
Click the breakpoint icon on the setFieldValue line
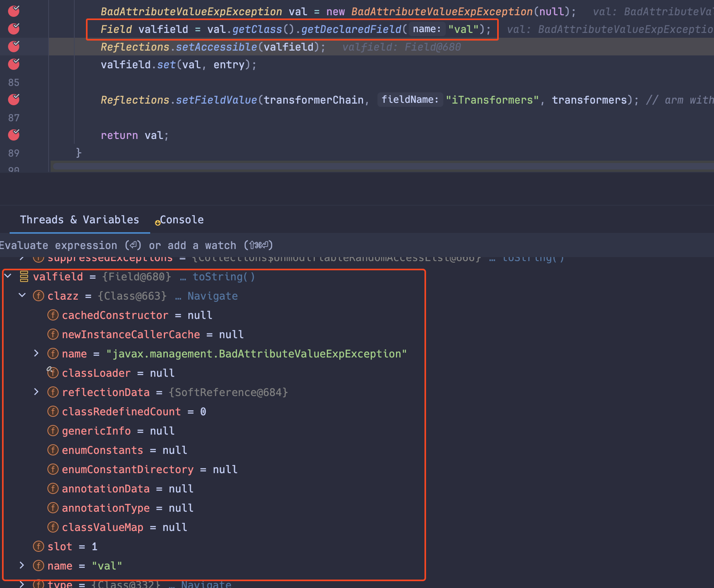click(x=13, y=100)
